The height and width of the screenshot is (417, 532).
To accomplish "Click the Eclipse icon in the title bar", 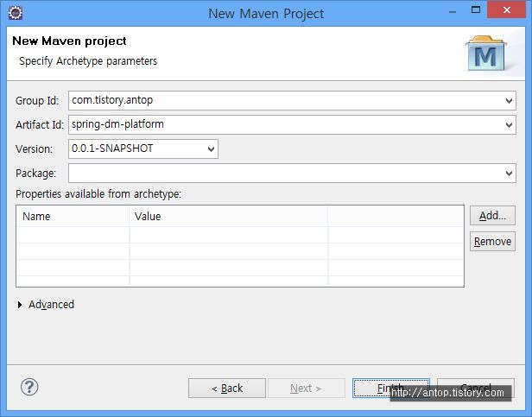I will [x=16, y=13].
